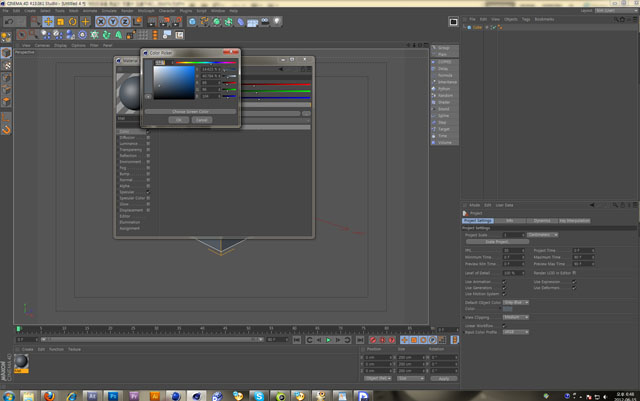640x401 pixels.
Task: Open the Character menu
Action: pos(167,11)
